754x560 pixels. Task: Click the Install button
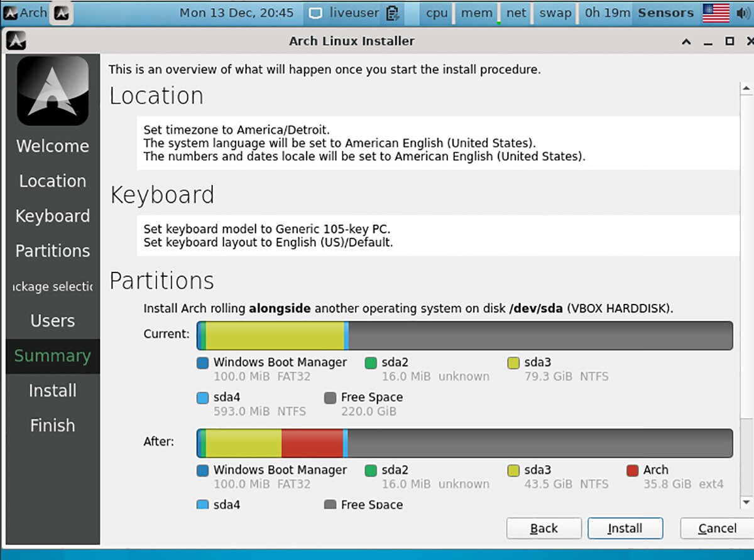tap(625, 528)
